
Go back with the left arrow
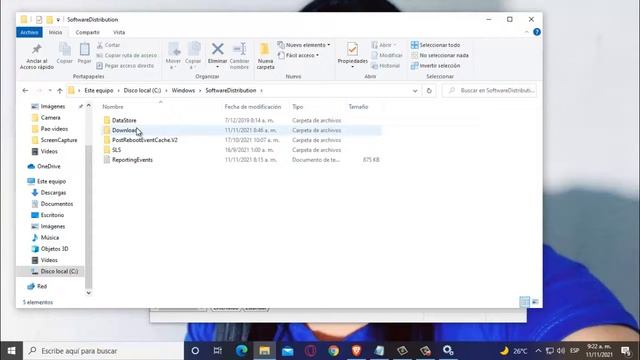point(25,91)
